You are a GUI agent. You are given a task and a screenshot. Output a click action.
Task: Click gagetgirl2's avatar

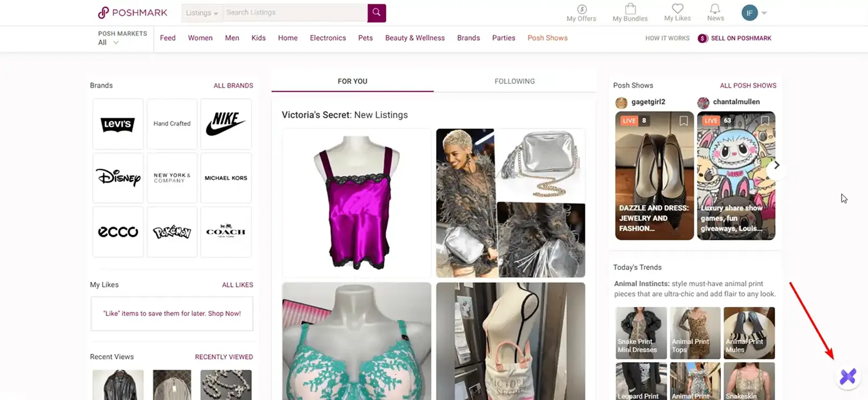click(x=622, y=102)
